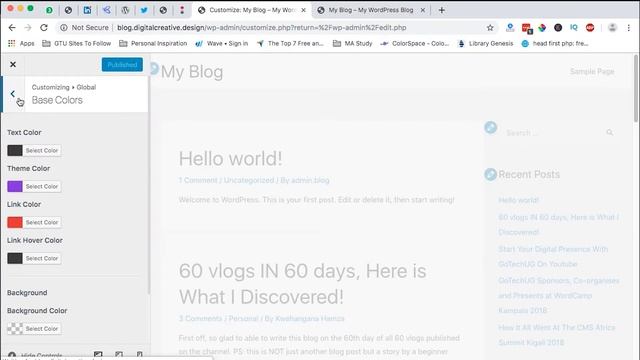Click the search magnifier icon in blog sidebar
The height and width of the screenshot is (360, 640).
(x=610, y=133)
